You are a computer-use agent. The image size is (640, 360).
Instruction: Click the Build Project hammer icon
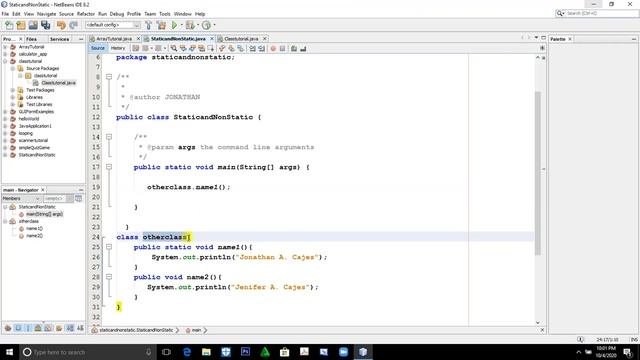(149, 25)
